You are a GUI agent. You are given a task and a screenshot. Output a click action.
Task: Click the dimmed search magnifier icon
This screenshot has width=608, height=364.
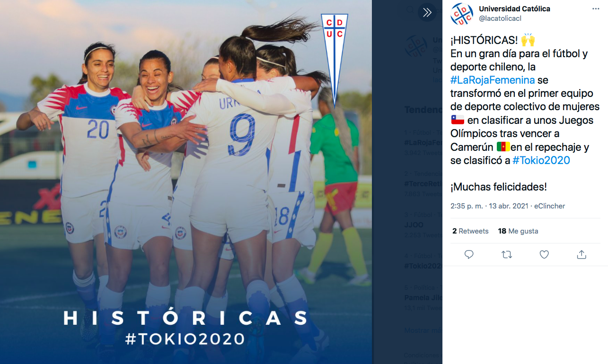[x=410, y=10]
